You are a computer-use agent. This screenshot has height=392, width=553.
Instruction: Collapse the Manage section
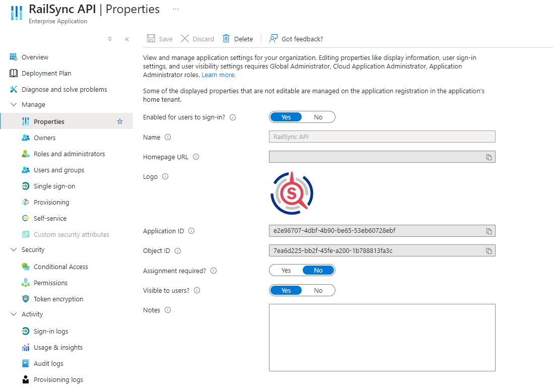[x=14, y=105]
